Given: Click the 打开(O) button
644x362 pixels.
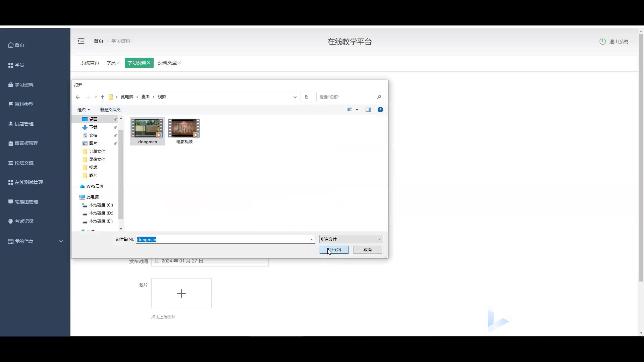Looking at the screenshot, I should (x=334, y=250).
